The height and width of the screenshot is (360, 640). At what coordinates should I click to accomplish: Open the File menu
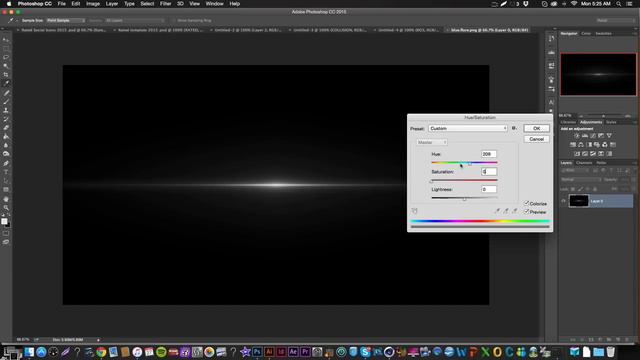tap(62, 4)
